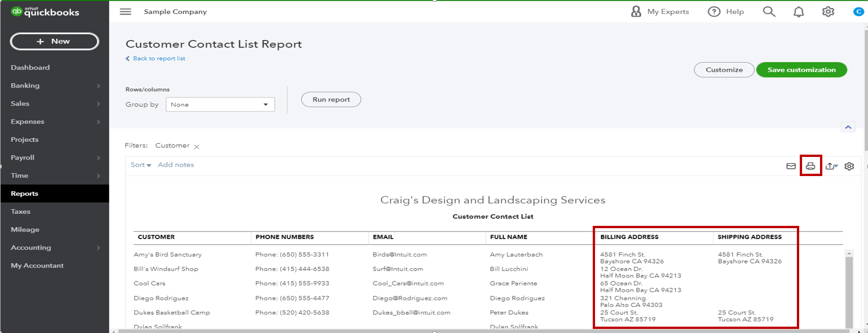
Task: Click the New button
Action: point(54,41)
